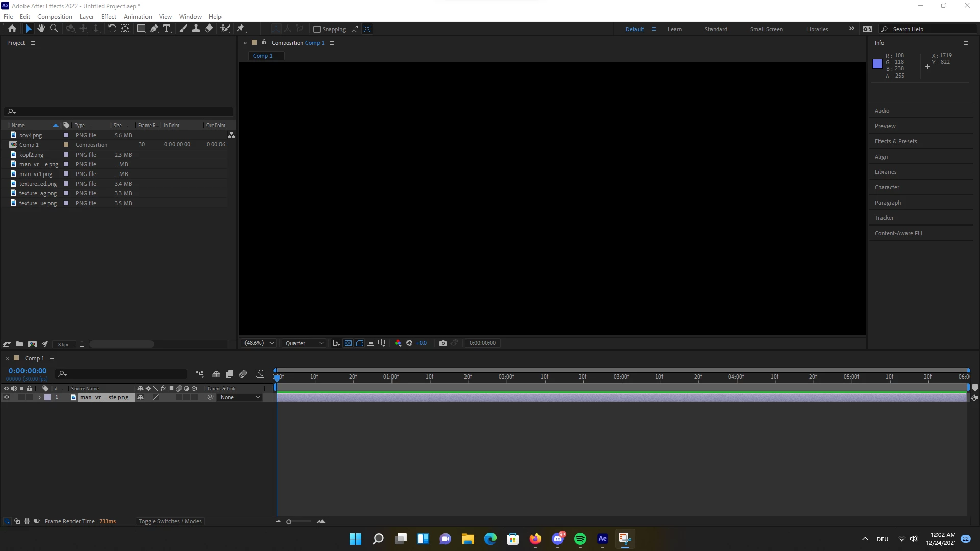Open the Quarter resolution dropdown
This screenshot has width=980, height=551.
click(304, 343)
